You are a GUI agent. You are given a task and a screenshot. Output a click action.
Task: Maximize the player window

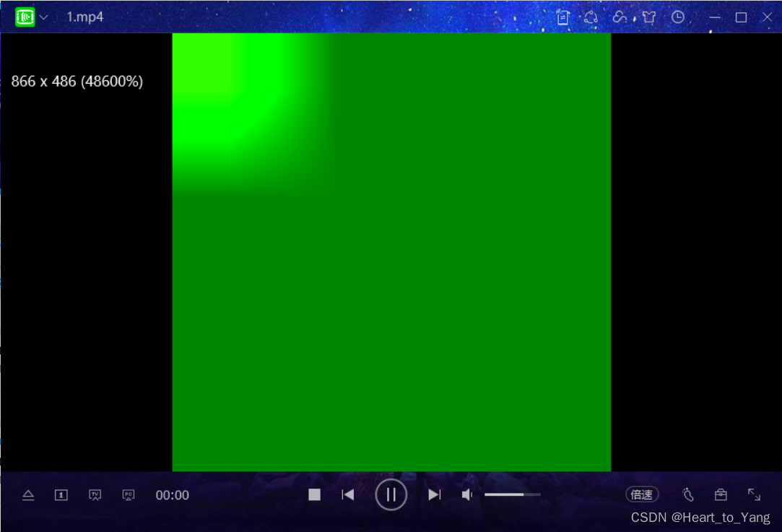click(x=741, y=17)
